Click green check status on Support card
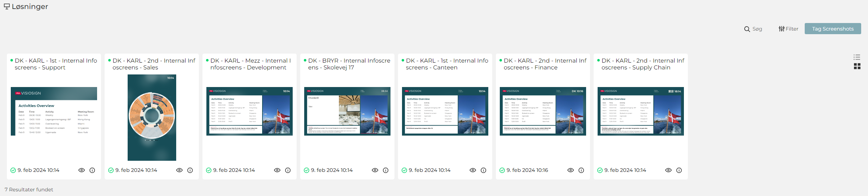Image resolution: width=868 pixels, height=196 pixels. (x=13, y=170)
